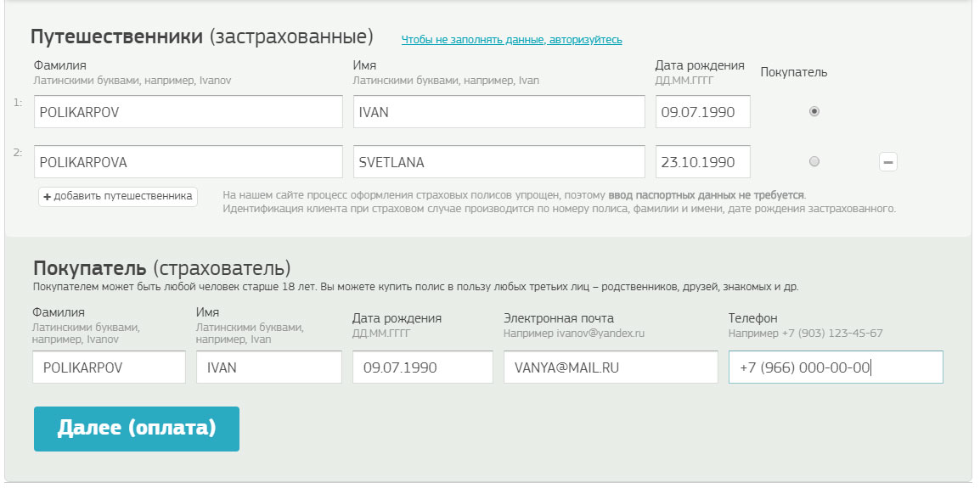Click first traveler surname field POLIKARPOV
980x488 pixels.
188,112
